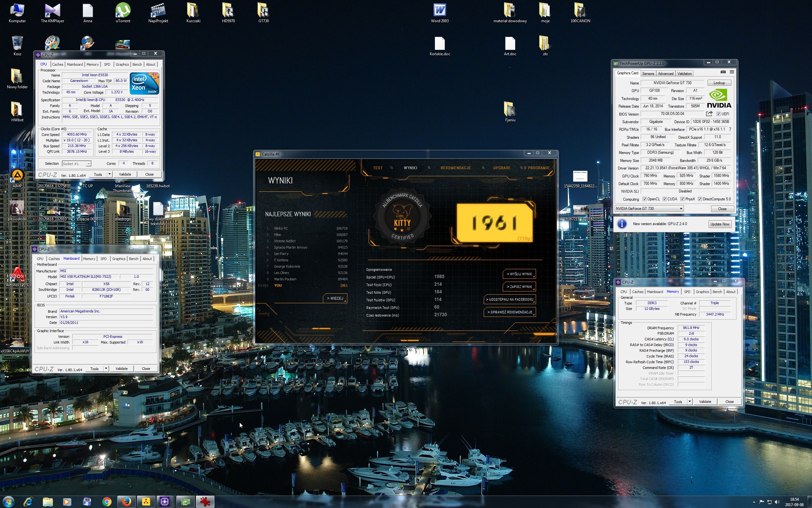Viewport: 812px width, 508px height.
Task: Toggle the UEFI checkbox in GPU-Z
Action: [718, 114]
